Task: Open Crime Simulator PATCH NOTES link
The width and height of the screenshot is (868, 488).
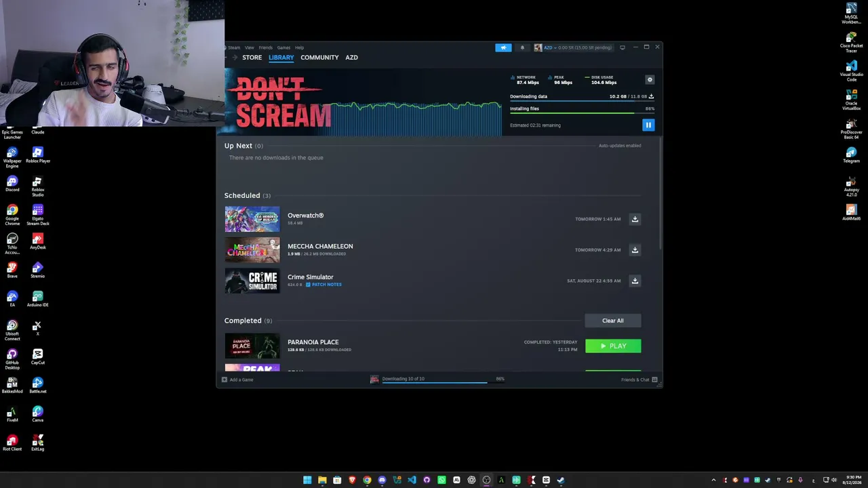Action: (x=323, y=285)
